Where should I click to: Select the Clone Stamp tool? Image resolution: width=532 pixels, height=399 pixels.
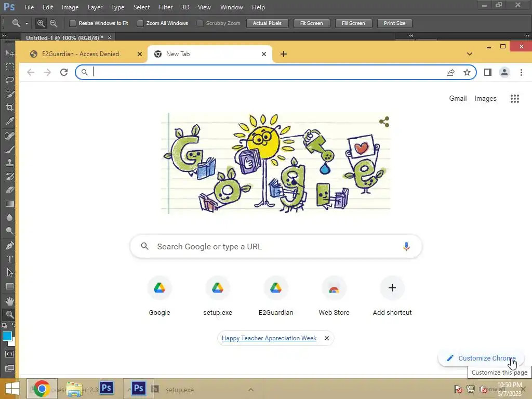(x=9, y=163)
